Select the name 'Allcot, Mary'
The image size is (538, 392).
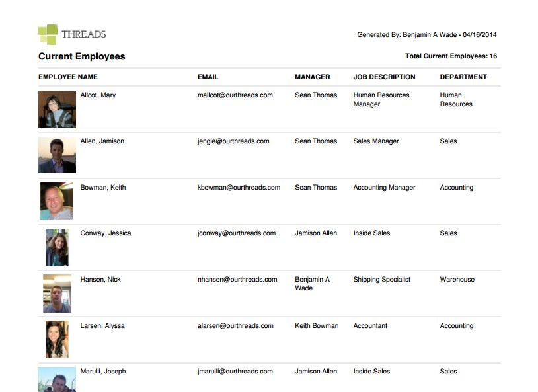(x=98, y=95)
